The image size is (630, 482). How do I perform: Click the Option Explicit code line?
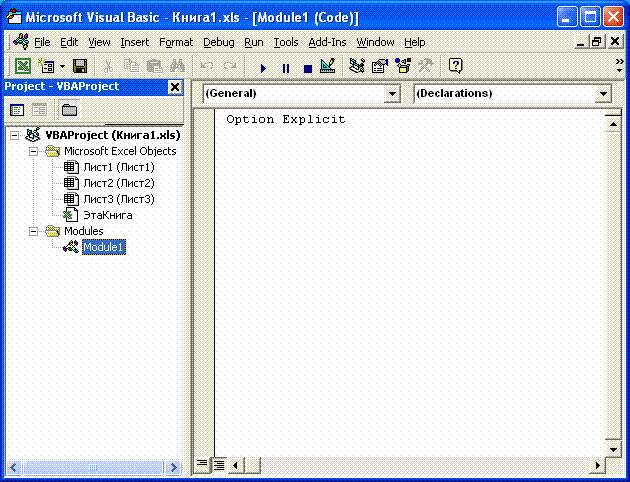(x=286, y=119)
